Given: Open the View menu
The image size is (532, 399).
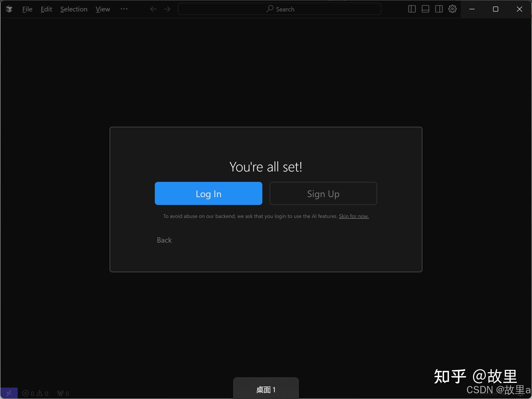Looking at the screenshot, I should (103, 9).
